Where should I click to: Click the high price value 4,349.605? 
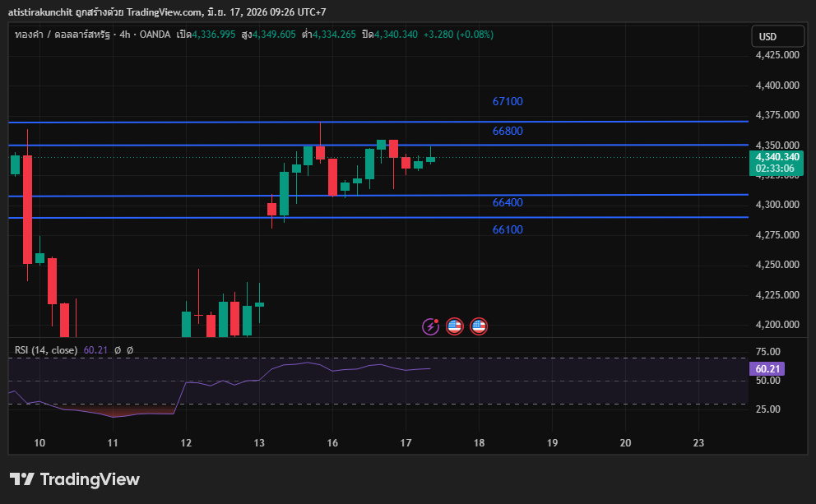(x=274, y=35)
